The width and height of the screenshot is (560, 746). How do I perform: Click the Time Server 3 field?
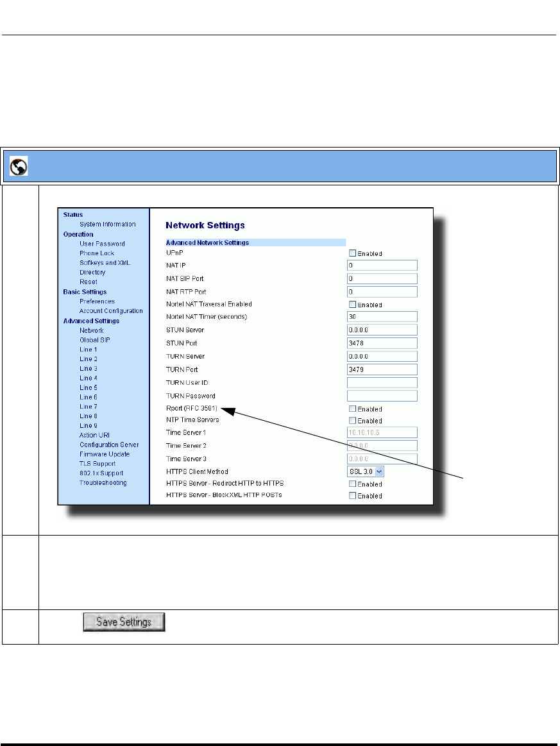point(382,459)
